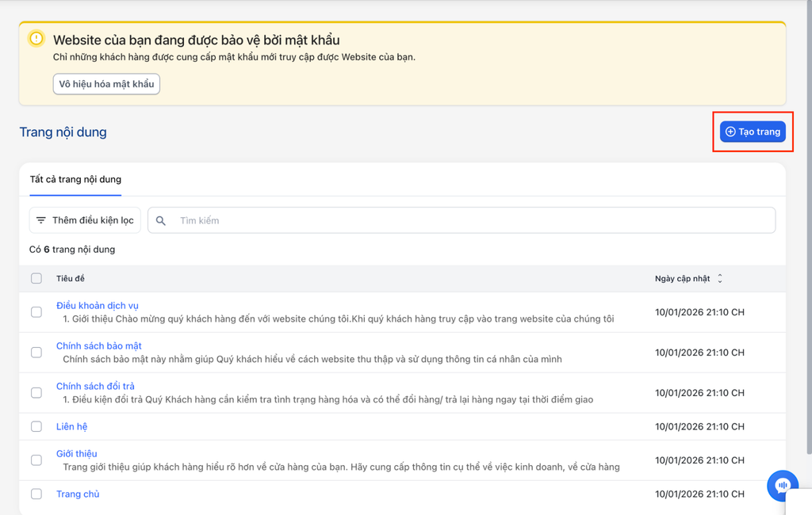Click Ngày cập nhật column header
This screenshot has height=515, width=812.
pos(682,279)
